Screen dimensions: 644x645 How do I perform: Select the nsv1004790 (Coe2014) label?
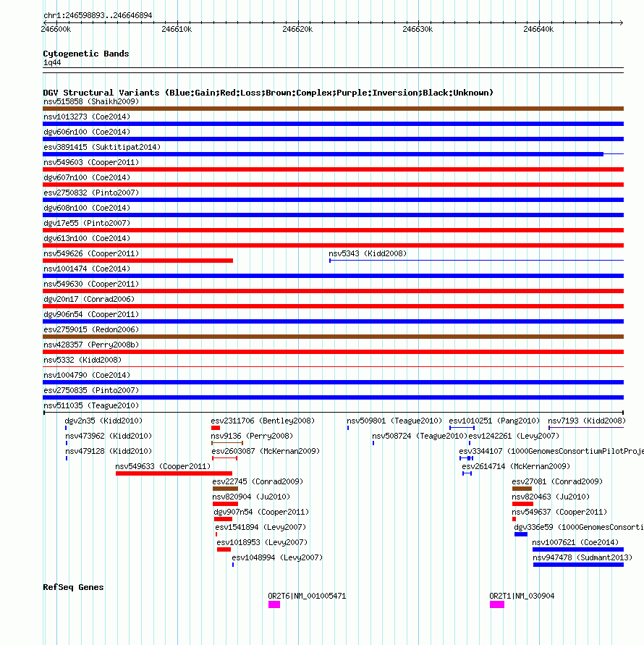pos(87,376)
